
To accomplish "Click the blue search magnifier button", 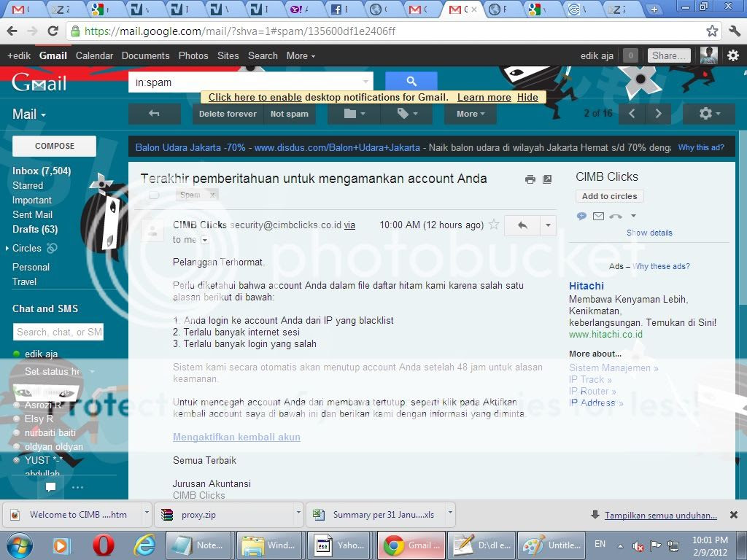I will tap(411, 82).
